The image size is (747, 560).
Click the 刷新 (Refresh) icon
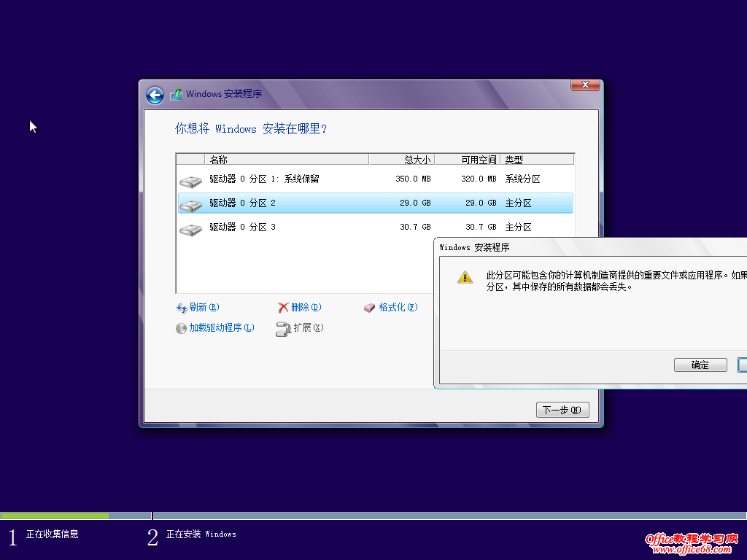(182, 307)
